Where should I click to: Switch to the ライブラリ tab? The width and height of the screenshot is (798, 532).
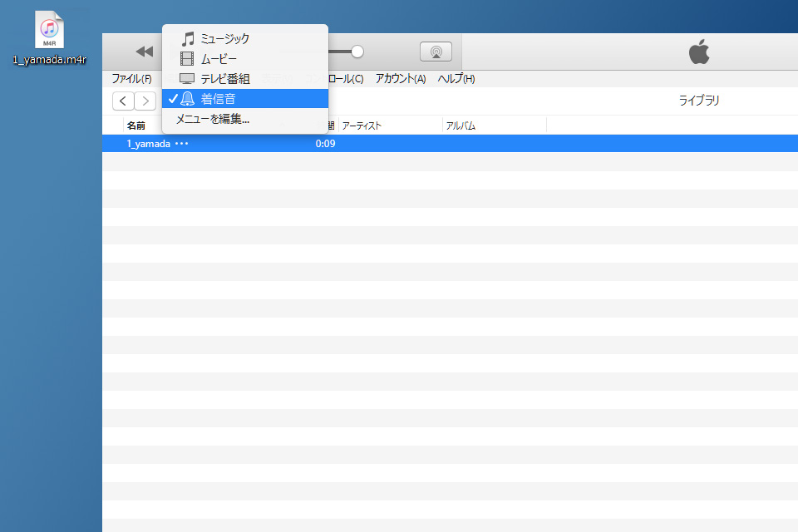tap(699, 101)
